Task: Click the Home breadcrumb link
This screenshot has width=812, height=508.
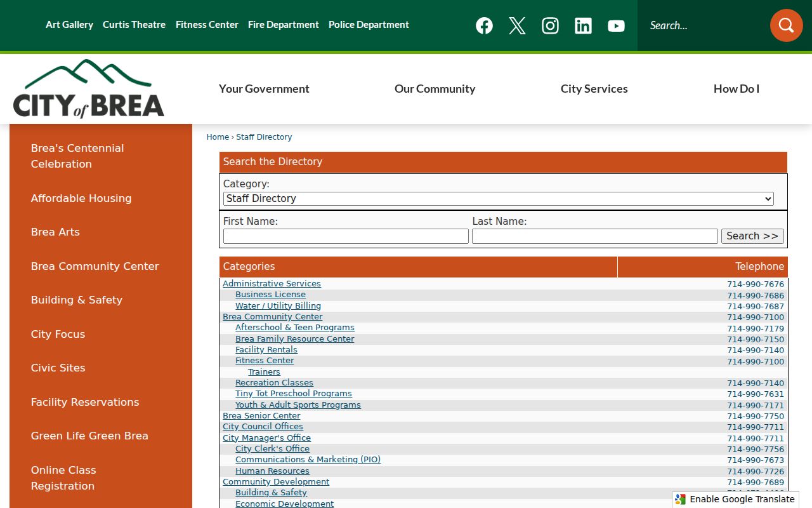Action: [x=218, y=137]
